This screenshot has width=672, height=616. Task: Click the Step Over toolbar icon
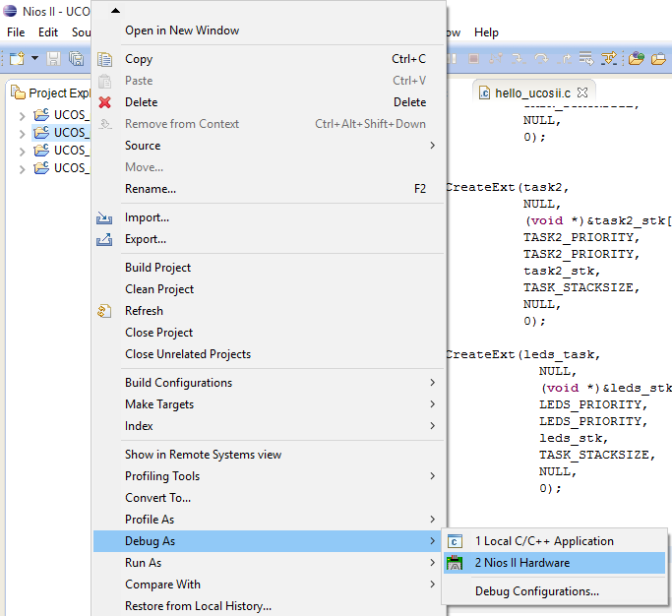[x=541, y=58]
